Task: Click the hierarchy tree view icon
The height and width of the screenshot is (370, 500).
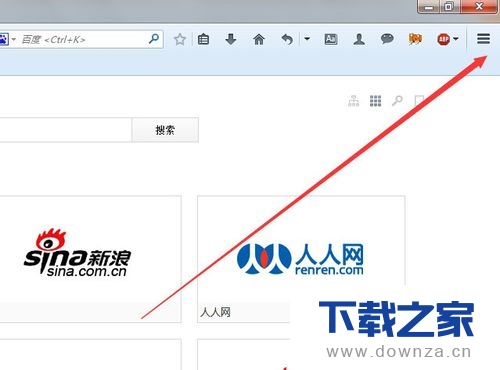Action: coord(354,101)
